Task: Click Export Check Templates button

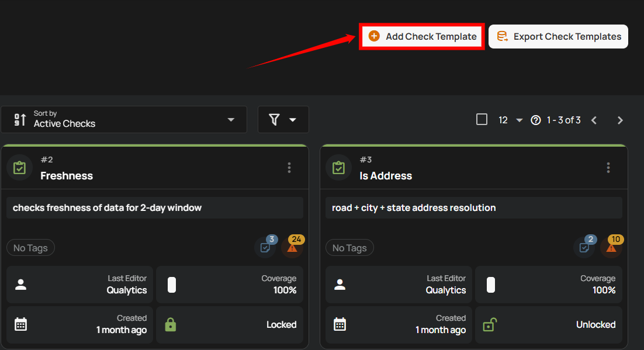Action: [558, 36]
